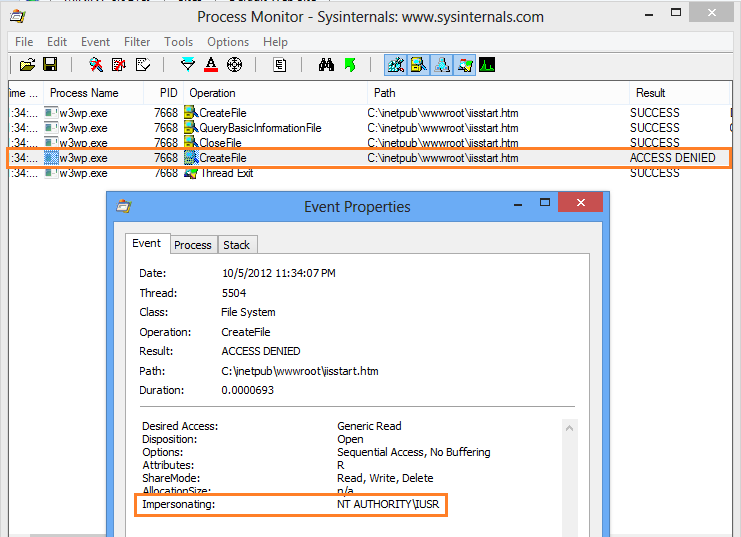
Task: Click the Disposition value Open
Action: coord(350,439)
